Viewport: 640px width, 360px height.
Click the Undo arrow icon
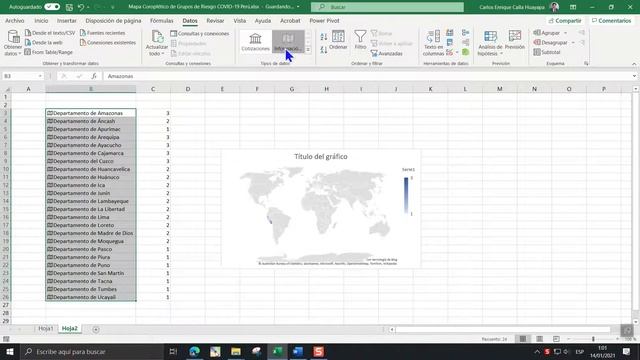tap(81, 7)
